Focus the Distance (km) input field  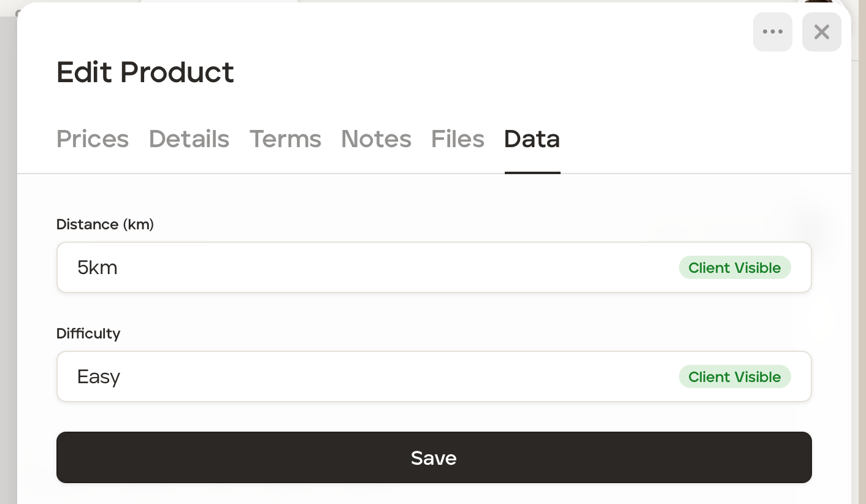click(x=368, y=267)
